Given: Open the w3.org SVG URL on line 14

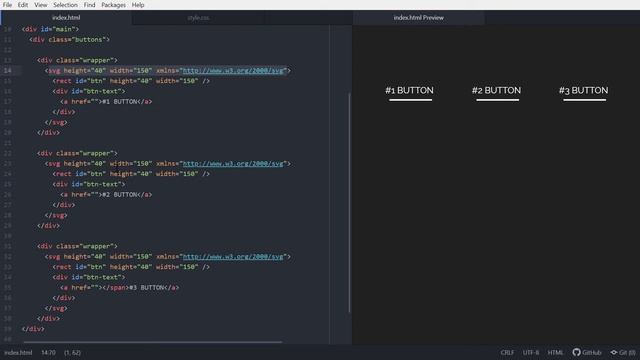Looking at the screenshot, I should click(x=233, y=71).
